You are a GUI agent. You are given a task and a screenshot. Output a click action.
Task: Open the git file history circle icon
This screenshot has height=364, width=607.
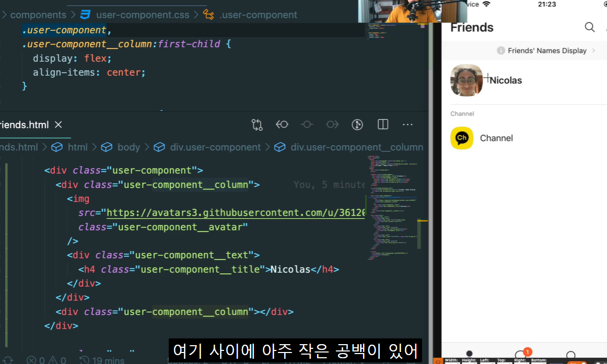click(x=357, y=125)
